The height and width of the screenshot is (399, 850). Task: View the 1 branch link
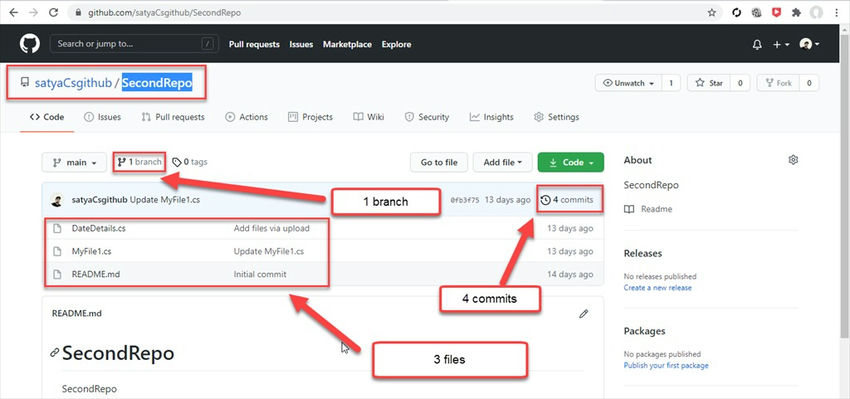[139, 162]
